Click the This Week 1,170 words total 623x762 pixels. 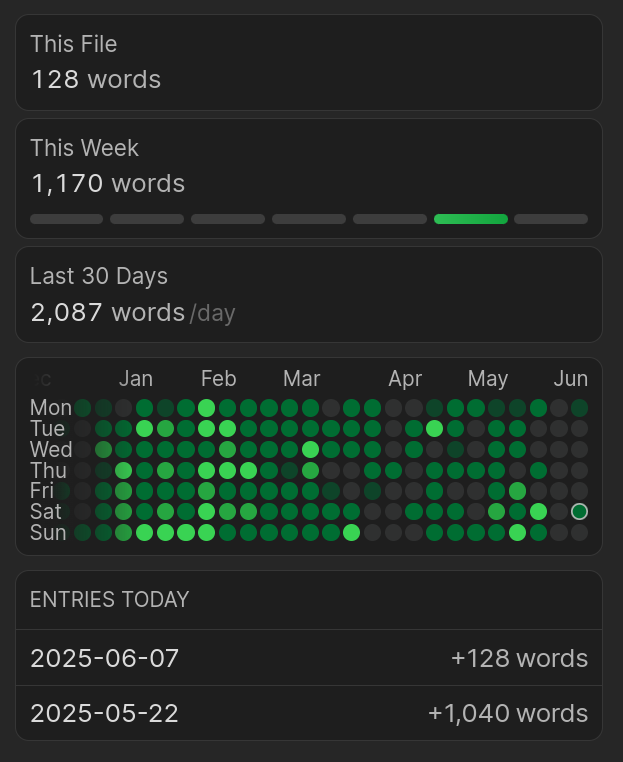pos(108,184)
